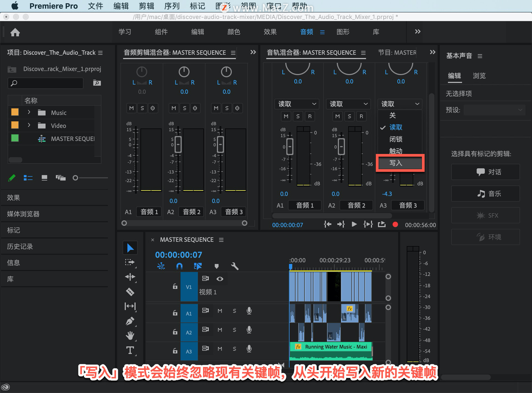
Task: Switch to the 颜色 workspace tab
Action: [x=234, y=32]
